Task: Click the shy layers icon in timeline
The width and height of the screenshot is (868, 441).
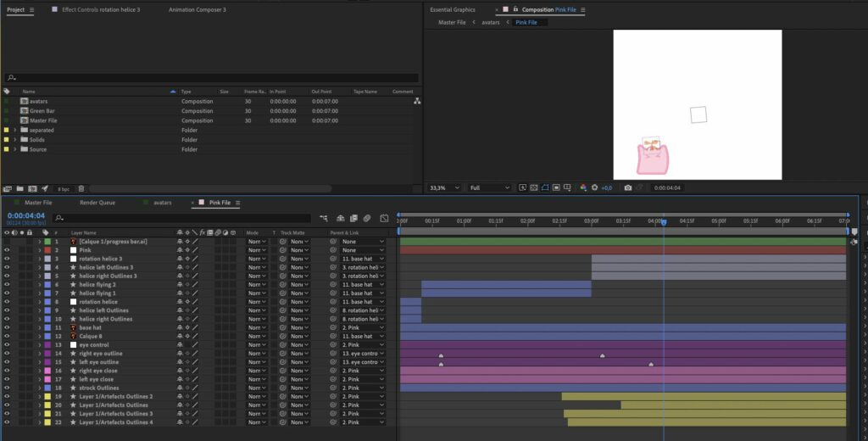Action: coord(339,218)
